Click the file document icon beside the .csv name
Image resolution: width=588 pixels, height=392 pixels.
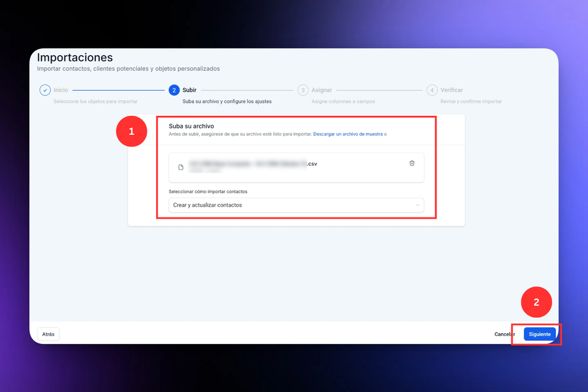click(x=181, y=168)
